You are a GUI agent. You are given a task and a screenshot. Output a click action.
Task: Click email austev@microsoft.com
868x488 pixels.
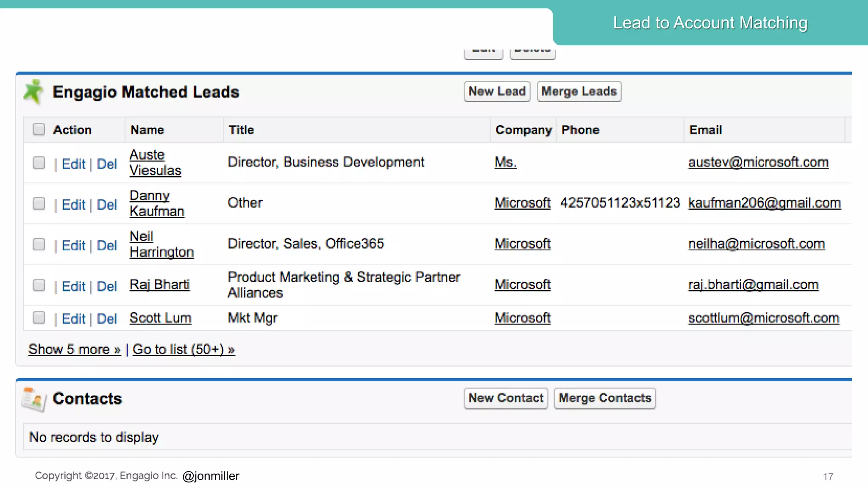pos(758,162)
